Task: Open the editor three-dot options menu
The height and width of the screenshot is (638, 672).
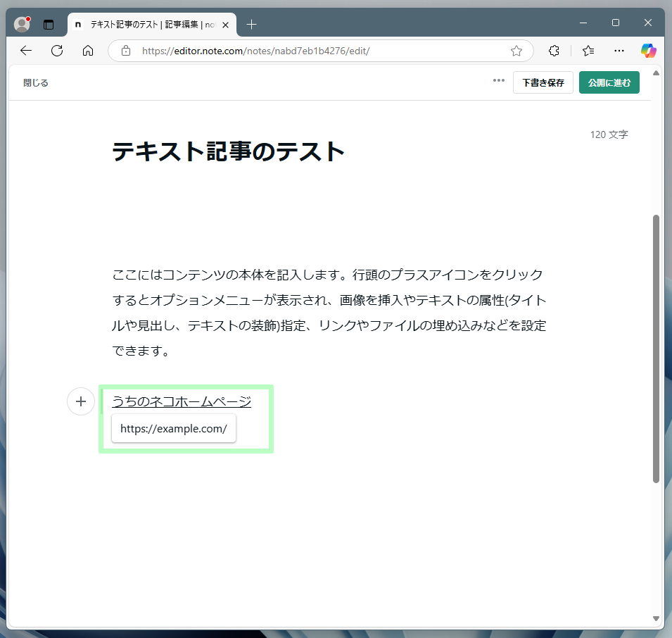Action: 498,80
